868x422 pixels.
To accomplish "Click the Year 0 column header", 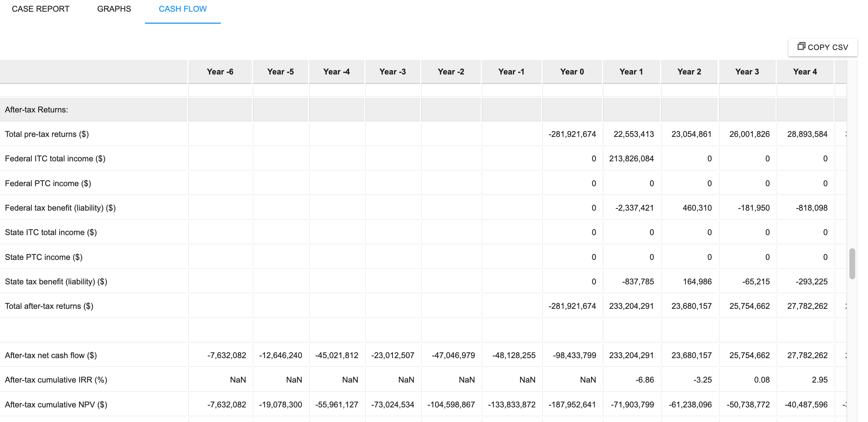I will (572, 72).
